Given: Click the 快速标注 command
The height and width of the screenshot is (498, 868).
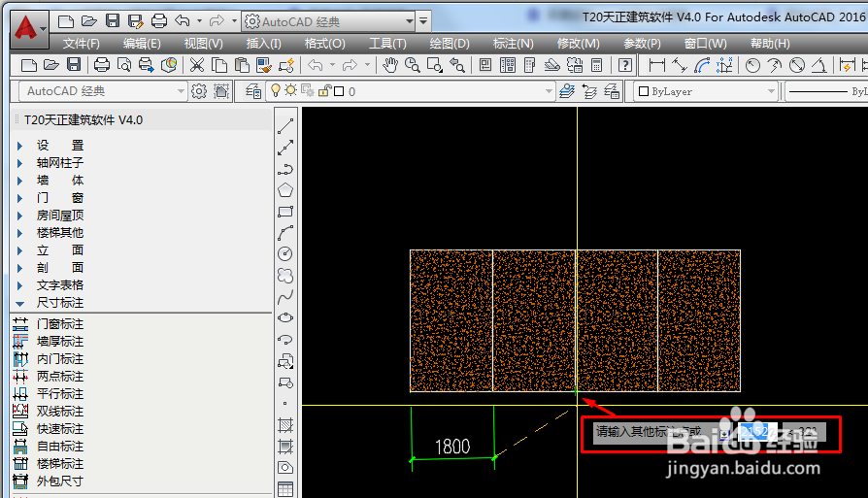Looking at the screenshot, I should [x=60, y=429].
